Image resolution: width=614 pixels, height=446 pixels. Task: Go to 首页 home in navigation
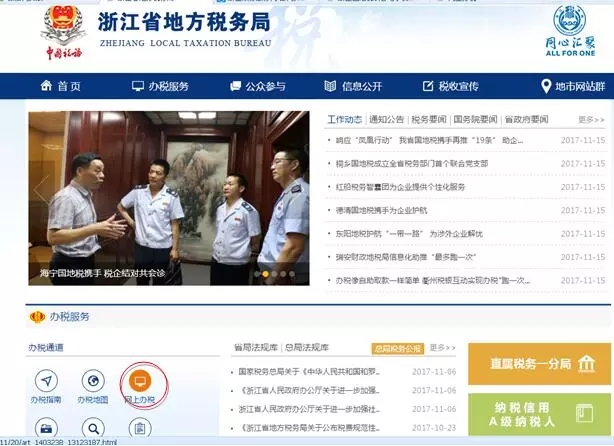click(x=61, y=86)
